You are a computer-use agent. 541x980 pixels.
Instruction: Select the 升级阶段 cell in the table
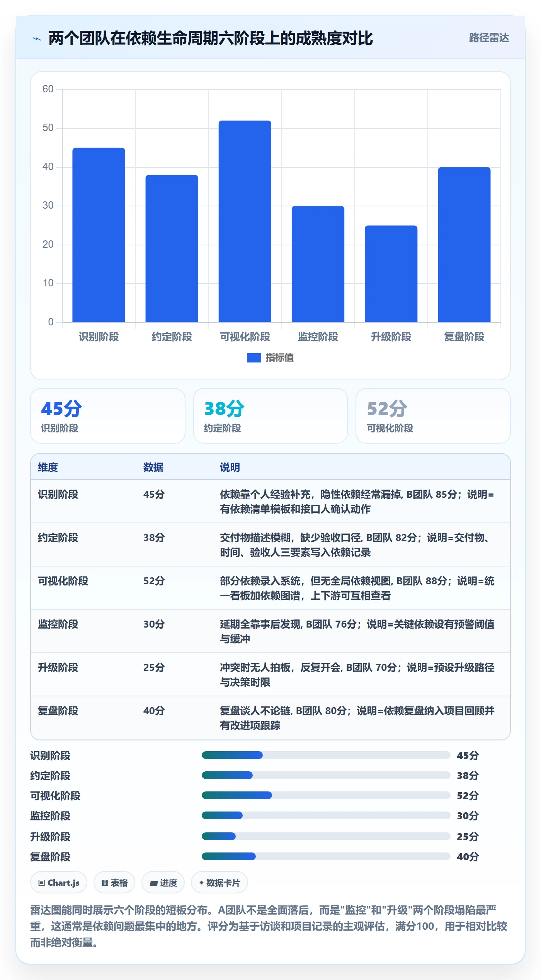pos(58,667)
